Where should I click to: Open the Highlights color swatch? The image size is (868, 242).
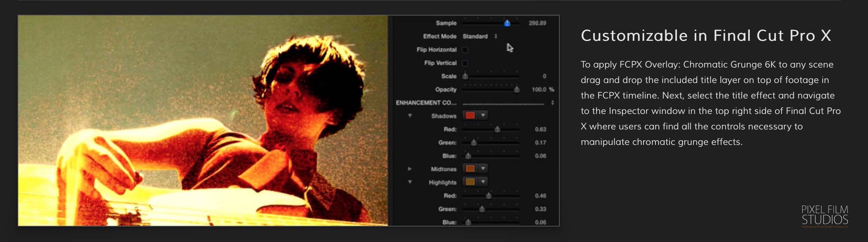pyautogui.click(x=470, y=182)
